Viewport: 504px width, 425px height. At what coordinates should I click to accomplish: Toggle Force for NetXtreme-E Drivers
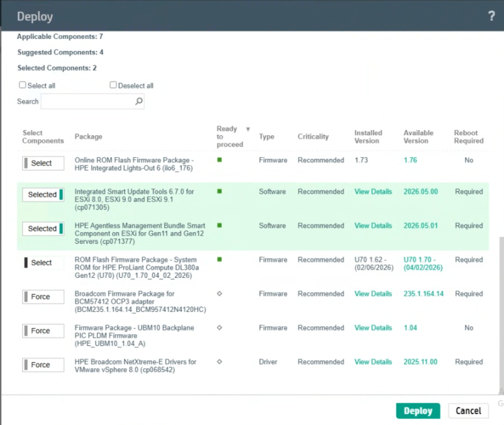43,365
